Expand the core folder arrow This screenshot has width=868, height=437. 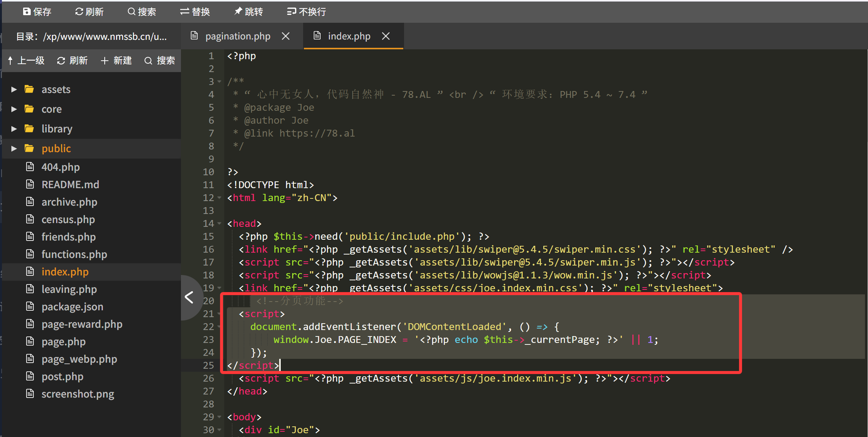tap(14, 109)
